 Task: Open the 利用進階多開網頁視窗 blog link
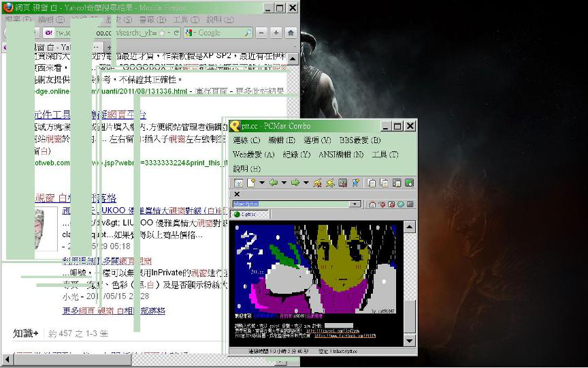coord(107,261)
